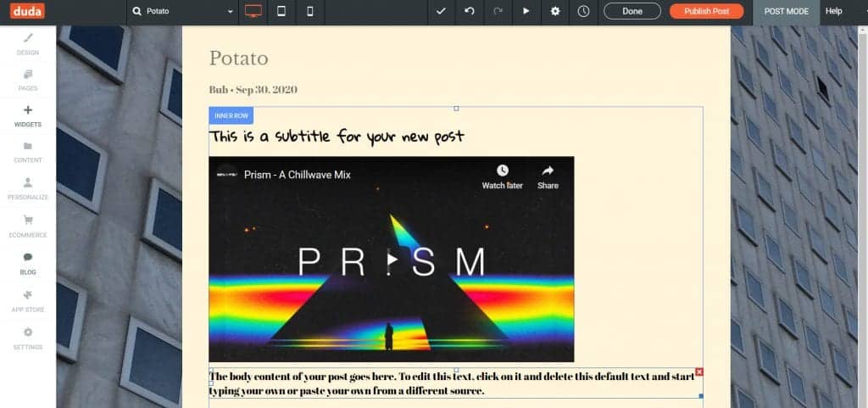Click the Prism - A Chillwave Mix title
The height and width of the screenshot is (408, 868).
[x=298, y=175]
